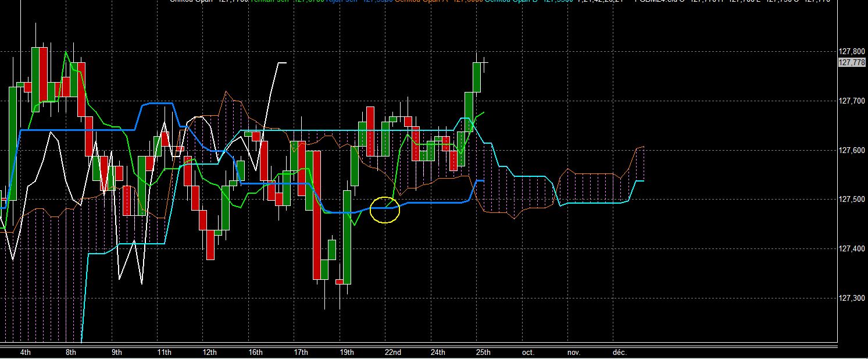Click the 127,778 current price tag
Screen dimensions: 868x359
[852, 62]
